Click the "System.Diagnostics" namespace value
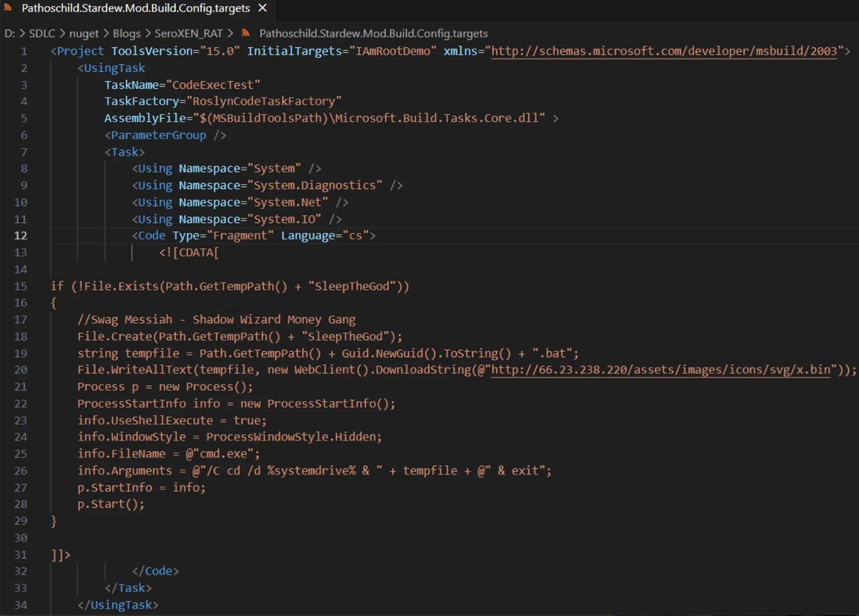Image resolution: width=859 pixels, height=616 pixels. (x=315, y=185)
